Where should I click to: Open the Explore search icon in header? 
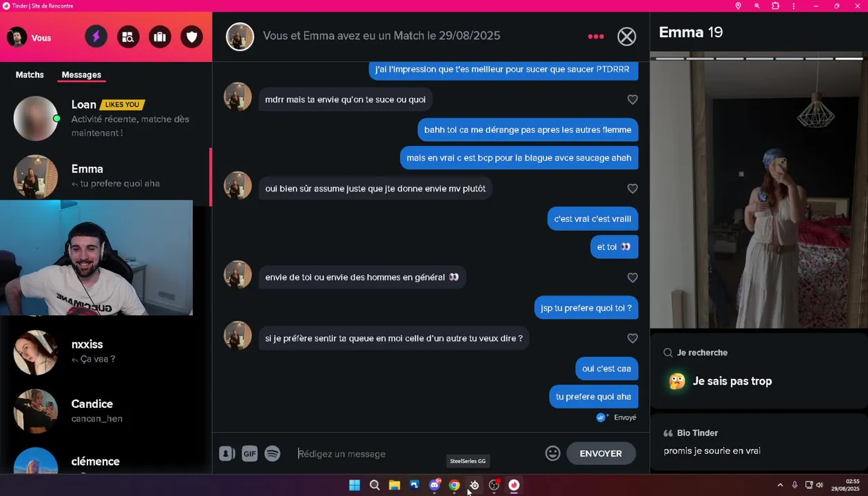[x=128, y=37]
